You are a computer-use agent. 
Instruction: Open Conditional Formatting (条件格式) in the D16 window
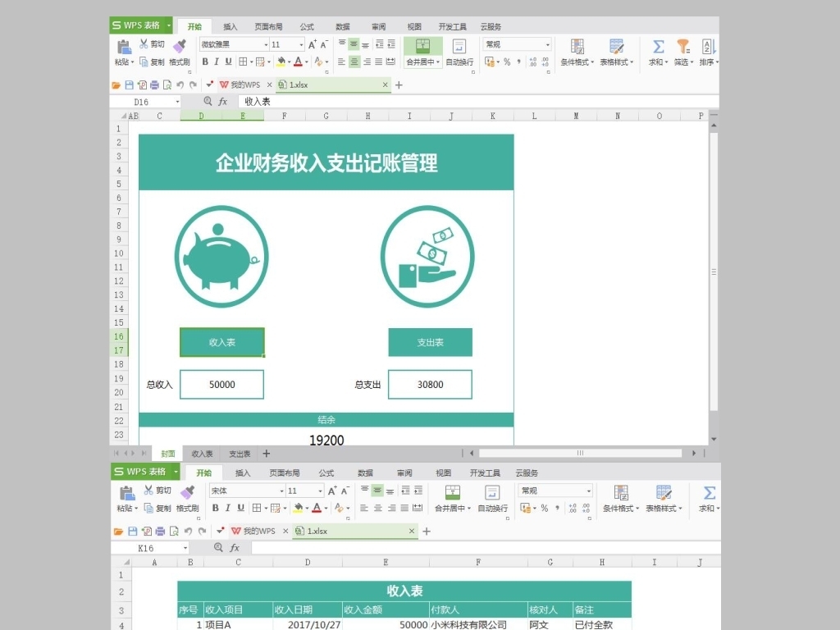(577, 52)
